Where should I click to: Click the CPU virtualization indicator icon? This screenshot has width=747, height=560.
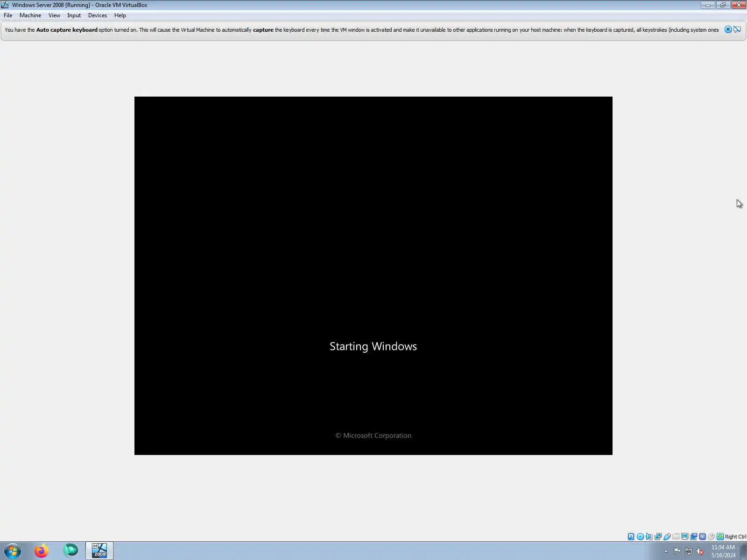pyautogui.click(x=702, y=537)
